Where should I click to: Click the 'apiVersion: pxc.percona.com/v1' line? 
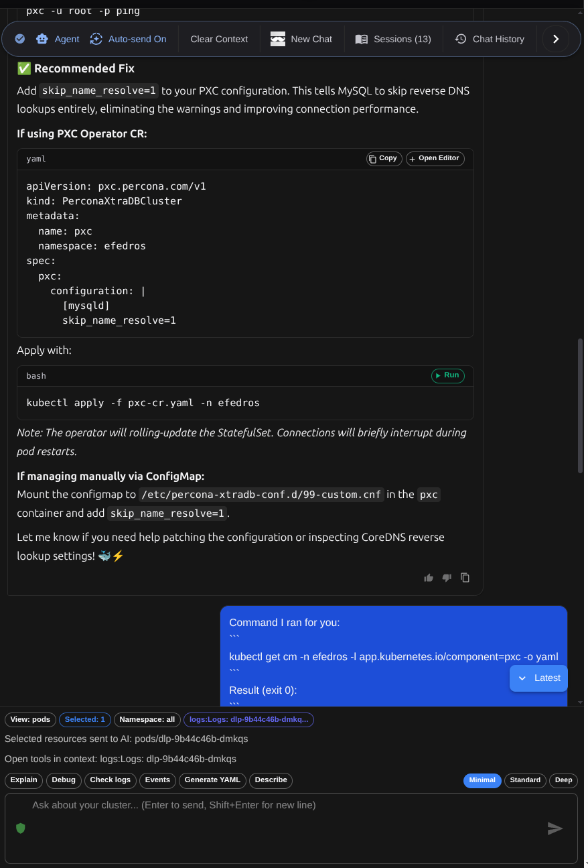(x=117, y=186)
